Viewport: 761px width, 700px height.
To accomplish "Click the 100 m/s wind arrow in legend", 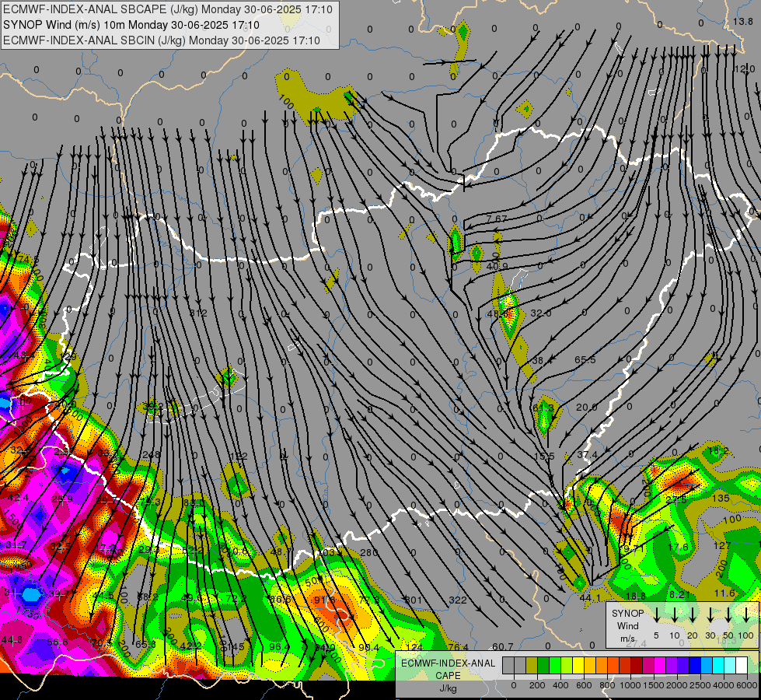I will coord(746,614).
